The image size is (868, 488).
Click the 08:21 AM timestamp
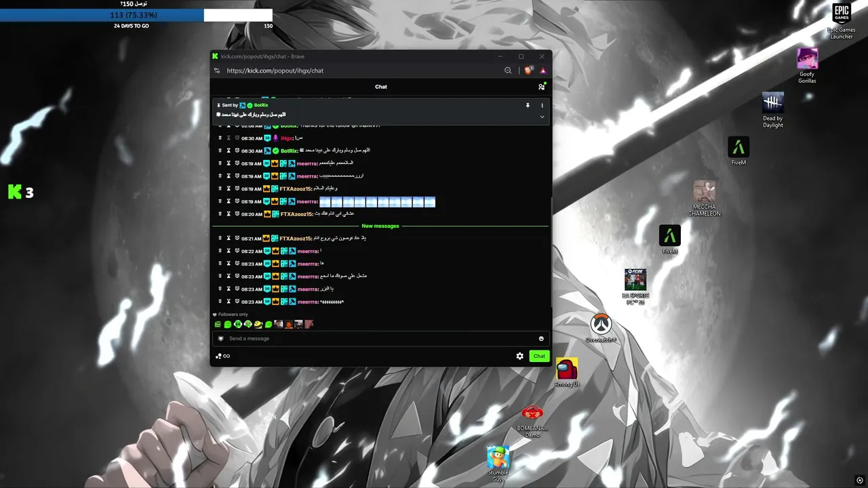click(252, 239)
